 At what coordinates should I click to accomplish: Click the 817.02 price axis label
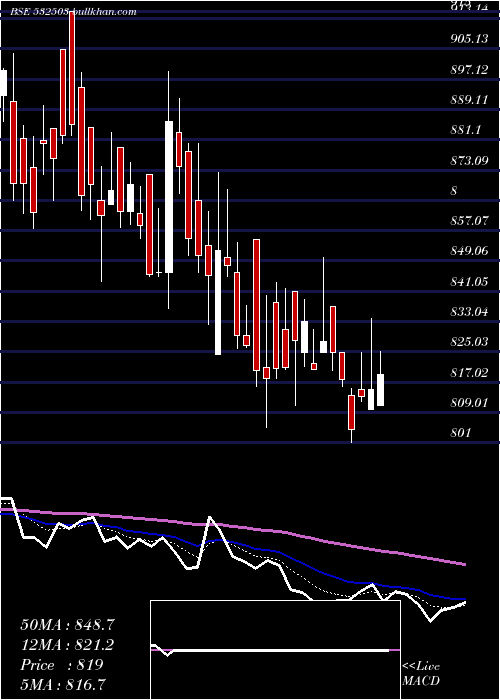tap(469, 373)
